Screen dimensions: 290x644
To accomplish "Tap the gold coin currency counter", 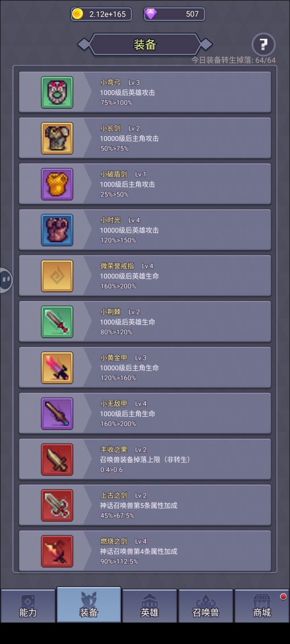I will [x=101, y=14].
